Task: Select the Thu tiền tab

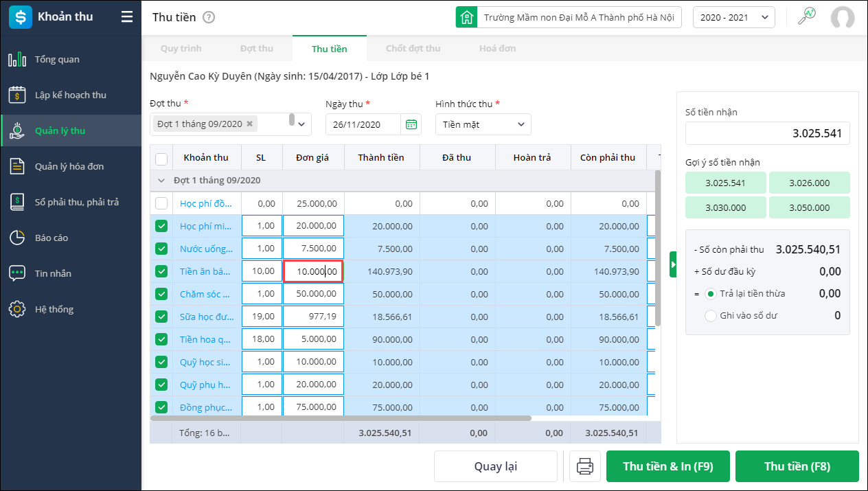Action: point(330,49)
